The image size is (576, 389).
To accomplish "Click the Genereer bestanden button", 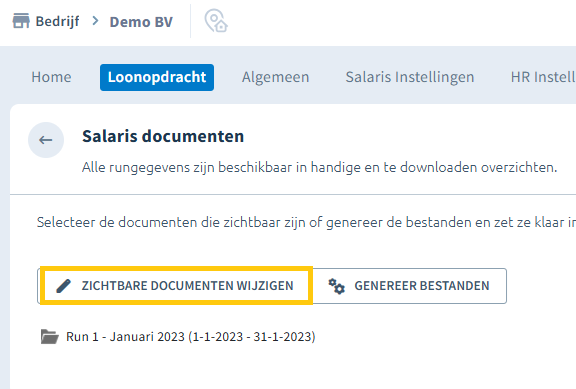I will coord(409,286).
